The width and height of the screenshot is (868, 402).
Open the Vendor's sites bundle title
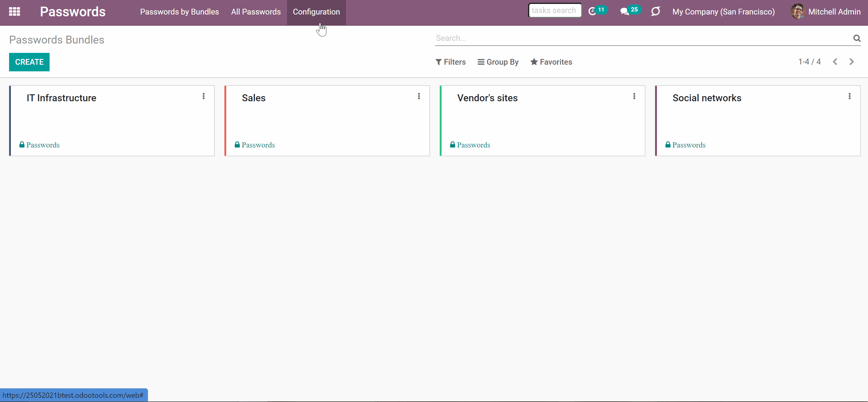point(487,98)
